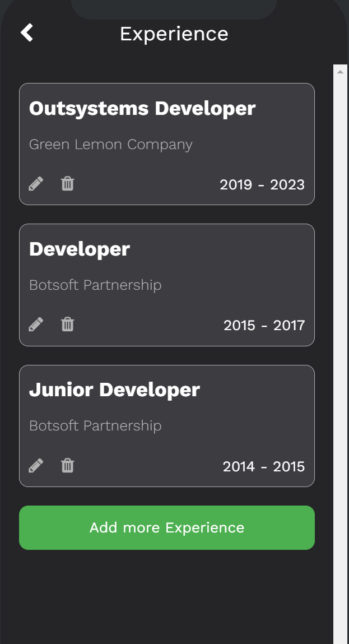The height and width of the screenshot is (644, 349).
Task: Tap the back arrow to leave Experience
Action: (x=26, y=33)
